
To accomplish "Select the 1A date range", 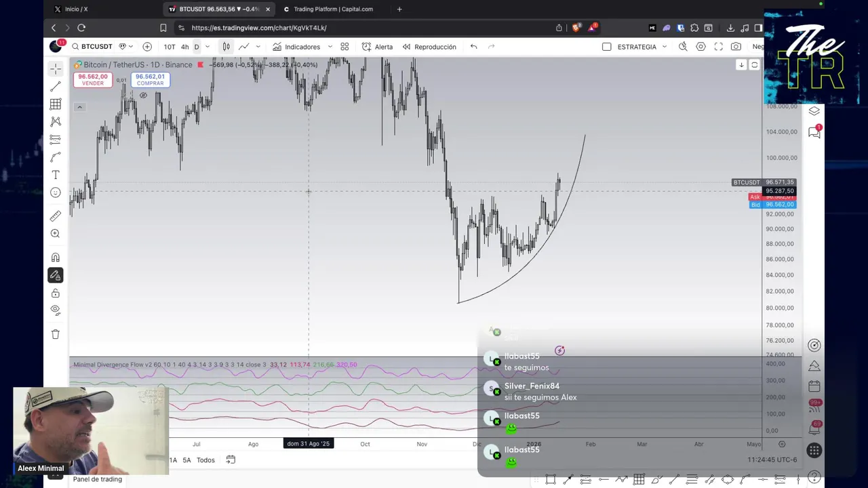I will click(x=173, y=460).
